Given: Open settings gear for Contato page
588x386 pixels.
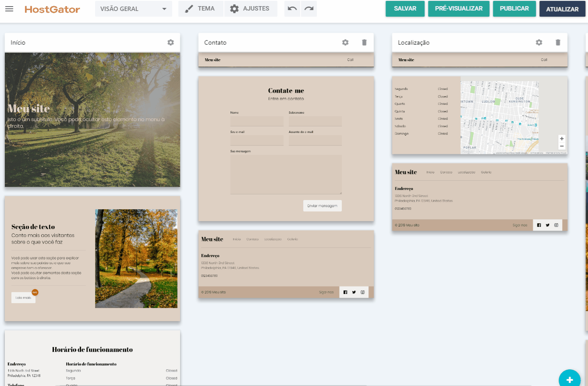Looking at the screenshot, I should [x=345, y=43].
